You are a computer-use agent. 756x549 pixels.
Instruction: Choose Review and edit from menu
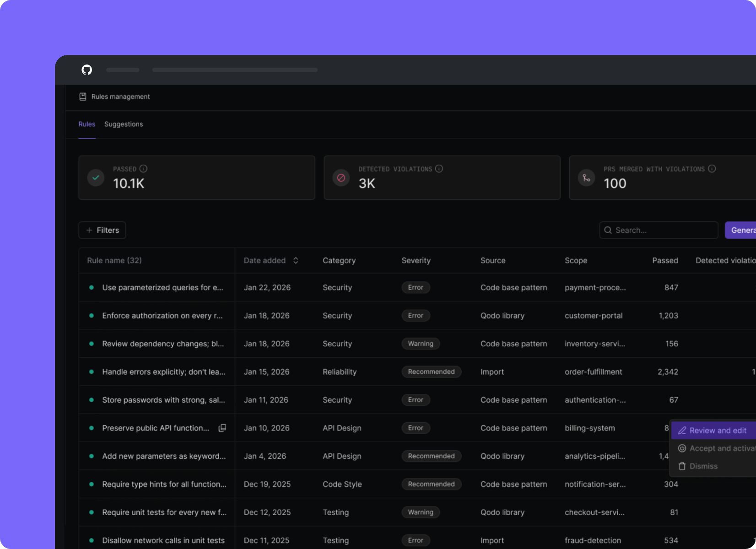(x=717, y=431)
